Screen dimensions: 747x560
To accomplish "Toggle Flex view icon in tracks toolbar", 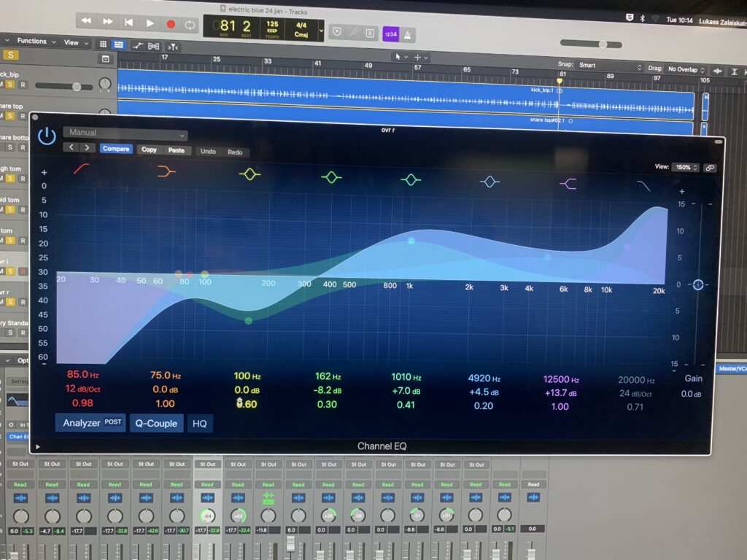I will coord(154,46).
